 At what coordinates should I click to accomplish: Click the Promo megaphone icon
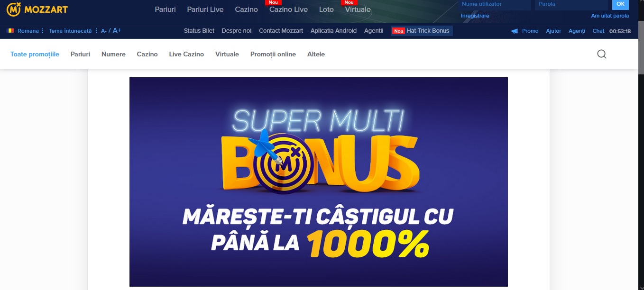tap(515, 31)
